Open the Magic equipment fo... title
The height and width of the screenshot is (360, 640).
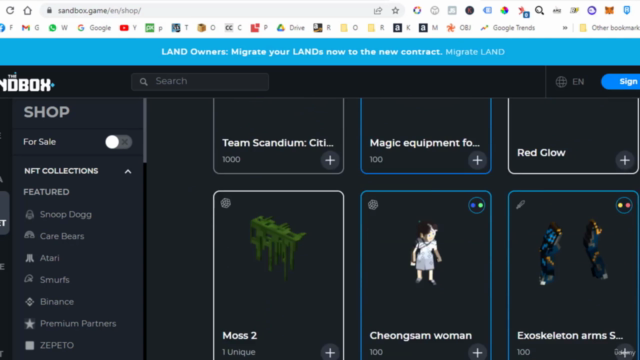click(424, 143)
